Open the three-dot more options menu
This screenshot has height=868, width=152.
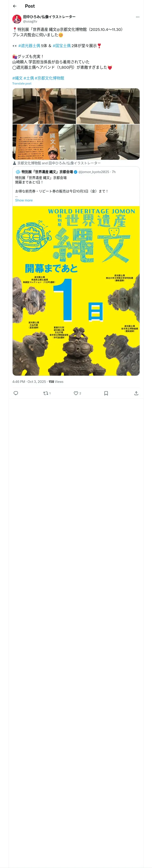[138, 17]
